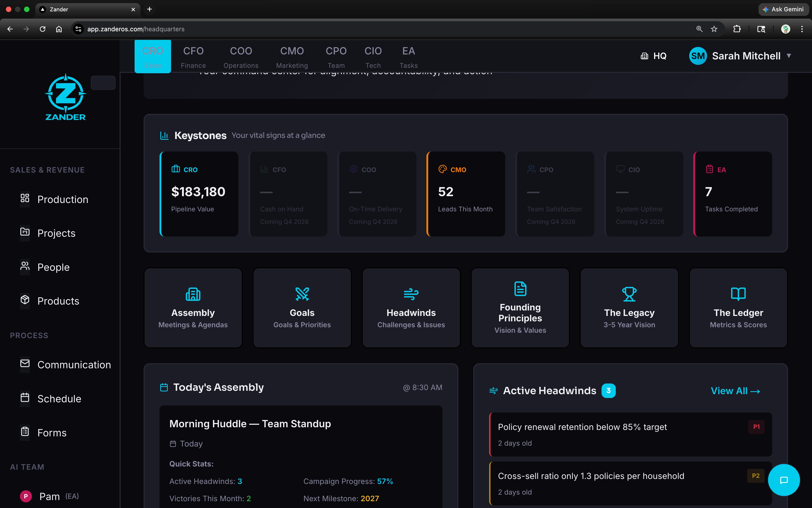
Task: Open the chat bubble widget
Action: [x=784, y=480]
